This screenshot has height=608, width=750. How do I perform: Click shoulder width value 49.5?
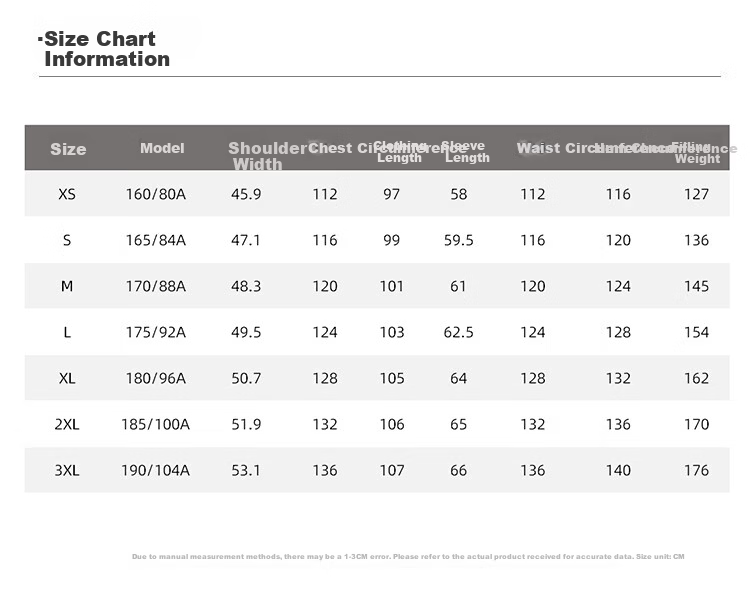tap(246, 332)
